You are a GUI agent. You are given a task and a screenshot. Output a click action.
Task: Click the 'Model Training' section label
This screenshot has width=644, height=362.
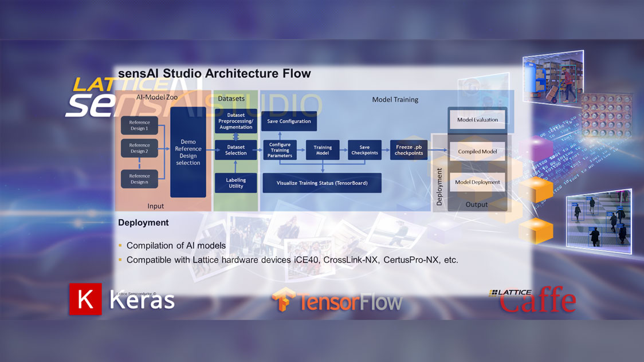tap(395, 99)
